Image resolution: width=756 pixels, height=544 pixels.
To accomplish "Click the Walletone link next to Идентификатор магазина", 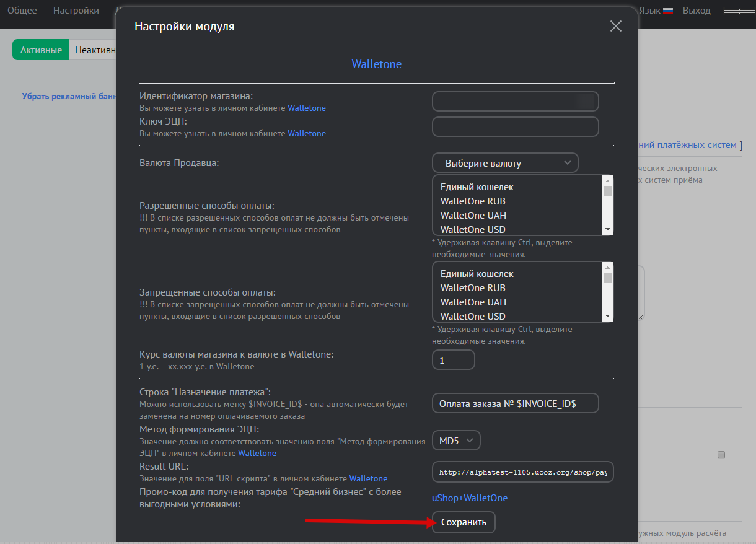I will [306, 108].
